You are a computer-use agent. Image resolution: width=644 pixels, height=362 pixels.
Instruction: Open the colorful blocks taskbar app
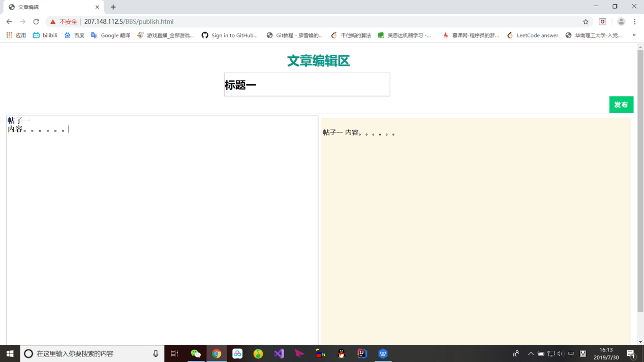pyautogui.click(x=320, y=353)
